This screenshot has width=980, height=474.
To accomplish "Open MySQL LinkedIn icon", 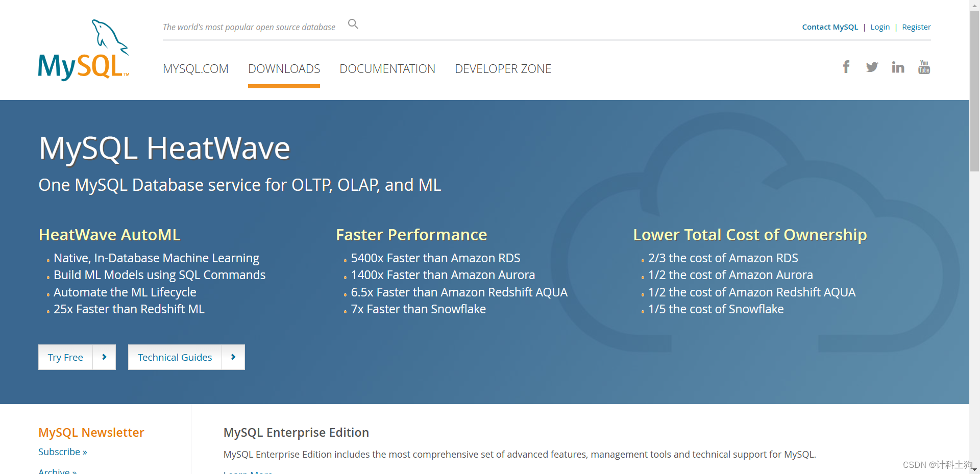I will coord(898,67).
